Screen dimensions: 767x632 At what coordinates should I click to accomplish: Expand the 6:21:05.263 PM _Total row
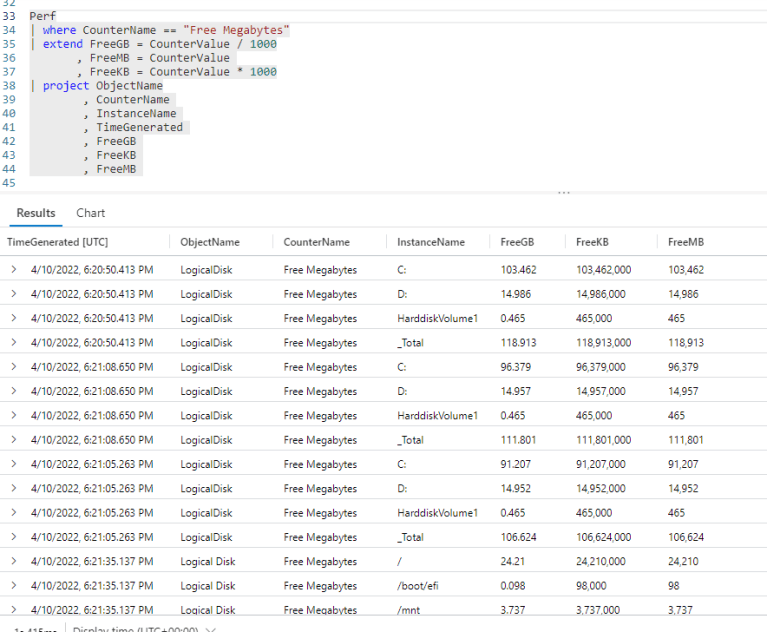(14, 537)
